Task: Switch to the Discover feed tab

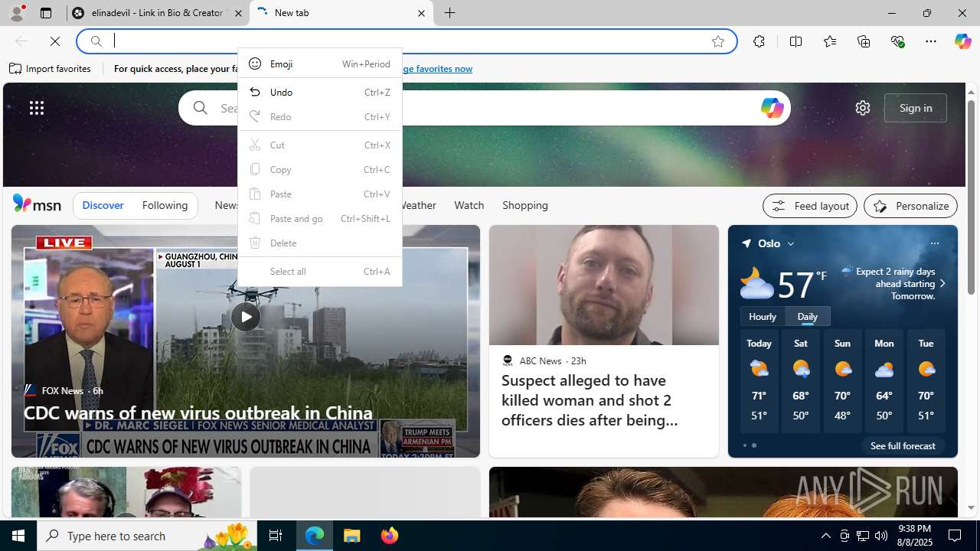Action: pos(103,205)
